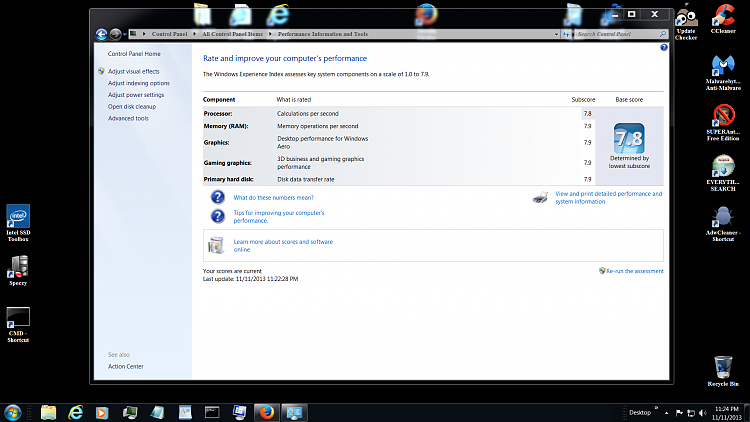Open Adjust visual effects
The height and width of the screenshot is (422, 750).
coord(133,71)
